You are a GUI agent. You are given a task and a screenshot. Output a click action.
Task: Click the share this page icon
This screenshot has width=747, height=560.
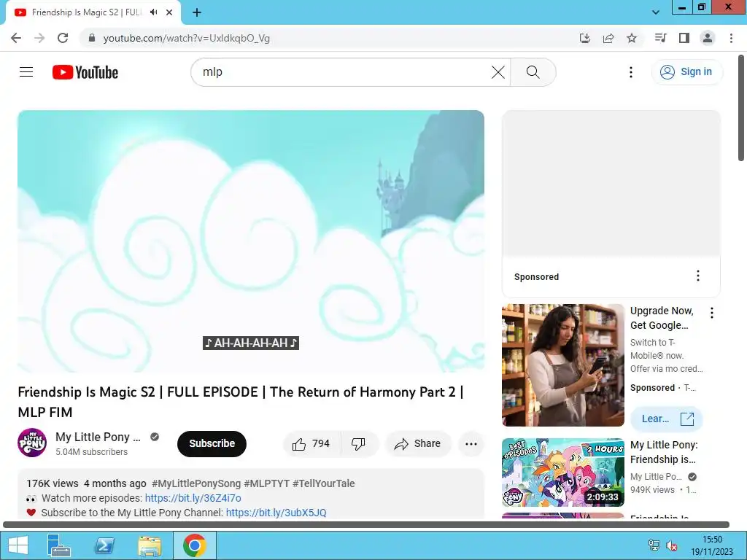[x=608, y=38]
